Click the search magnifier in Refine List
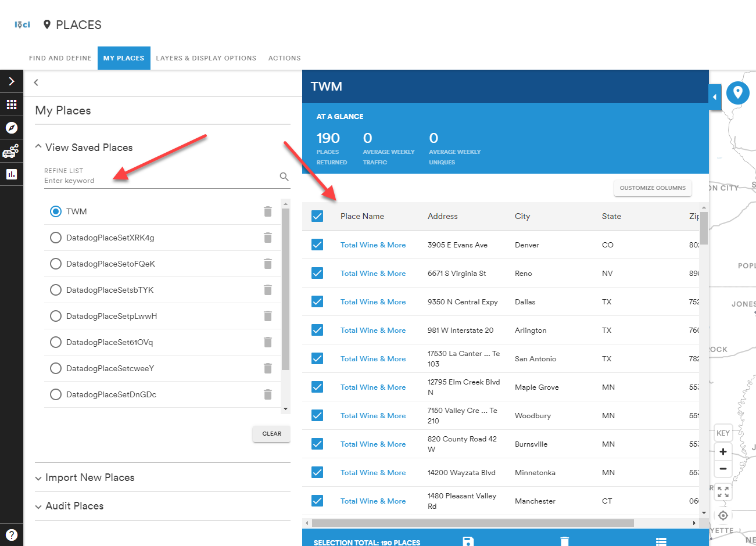756x546 pixels. click(284, 177)
